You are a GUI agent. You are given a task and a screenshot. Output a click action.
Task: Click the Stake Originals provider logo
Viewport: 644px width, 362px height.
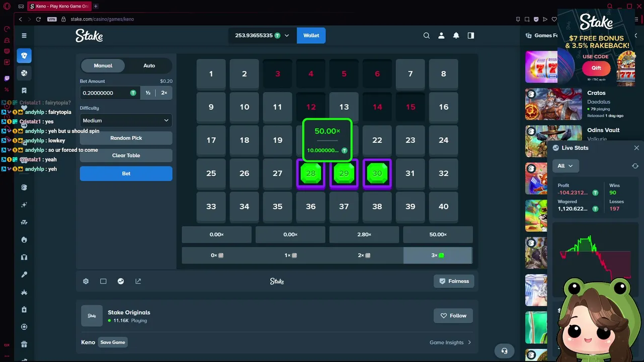[92, 316]
